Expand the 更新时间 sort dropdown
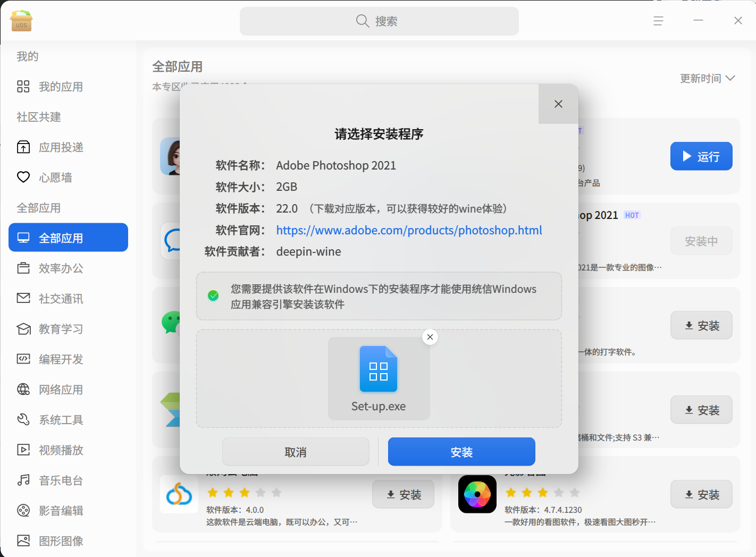The image size is (756, 557). coord(708,79)
